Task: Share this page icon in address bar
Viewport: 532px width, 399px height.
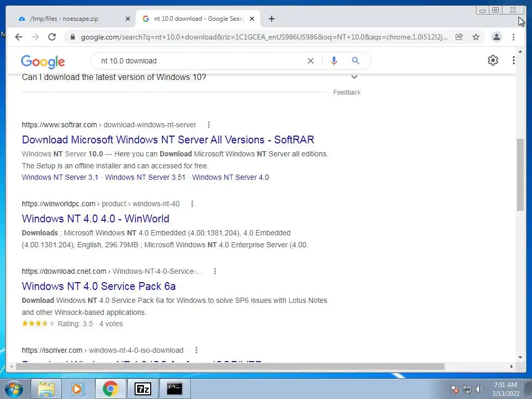Action: click(459, 37)
